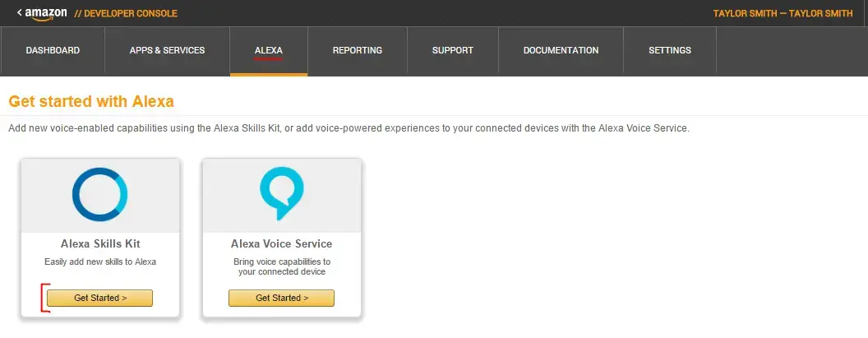The width and height of the screenshot is (868, 338).
Task: Switch to the Reporting tab
Action: click(x=357, y=50)
